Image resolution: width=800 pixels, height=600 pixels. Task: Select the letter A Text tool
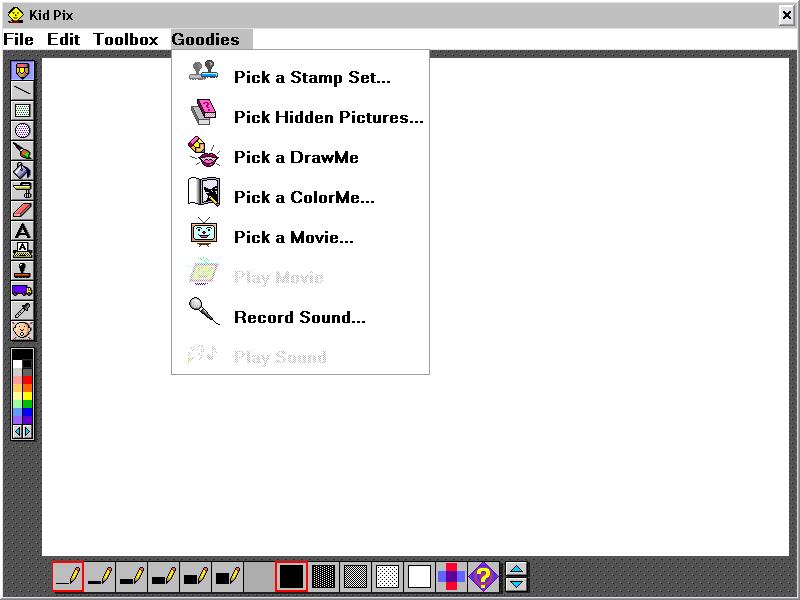22,230
